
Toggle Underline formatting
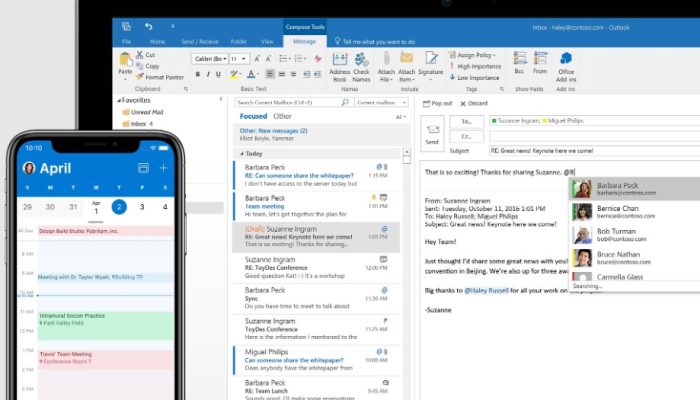click(x=218, y=75)
